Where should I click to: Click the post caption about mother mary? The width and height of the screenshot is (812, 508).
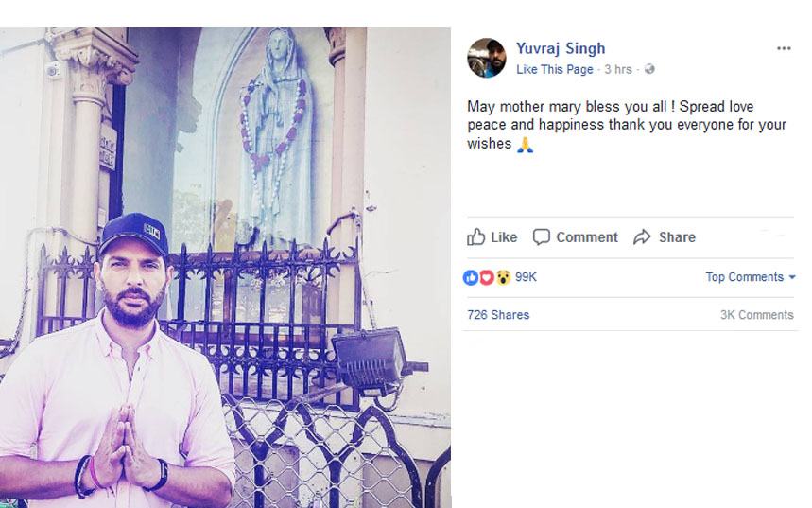coord(626,125)
